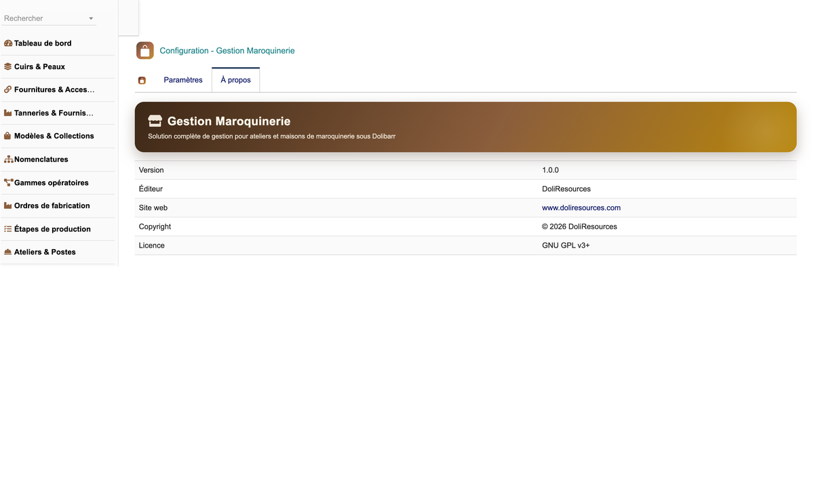This screenshot has height=504, width=814.
Task: Click the Configuration - Gestion Maroquinerie title
Action: point(227,51)
